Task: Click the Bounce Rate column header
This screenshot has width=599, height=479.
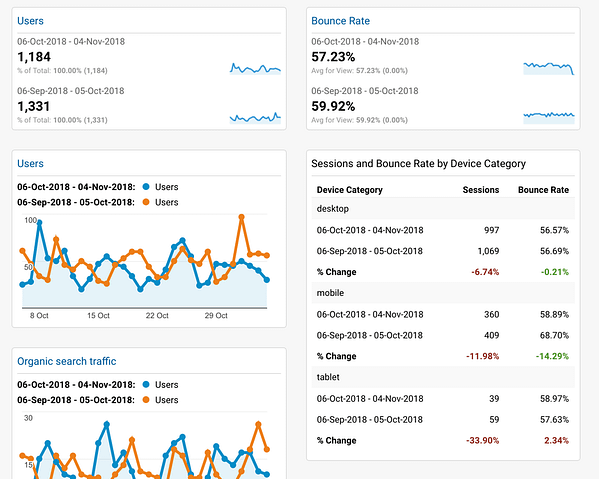Action: pyautogui.click(x=543, y=190)
